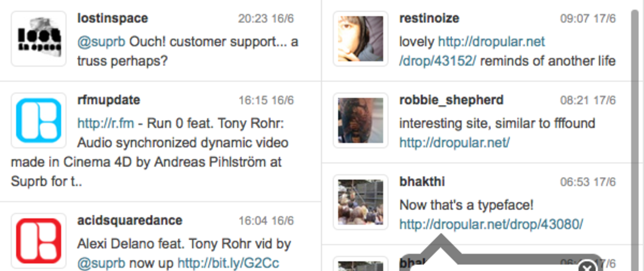The image size is (644, 271).
Task: Open the http://bit.ly/G2Cc link
Action: tap(228, 263)
